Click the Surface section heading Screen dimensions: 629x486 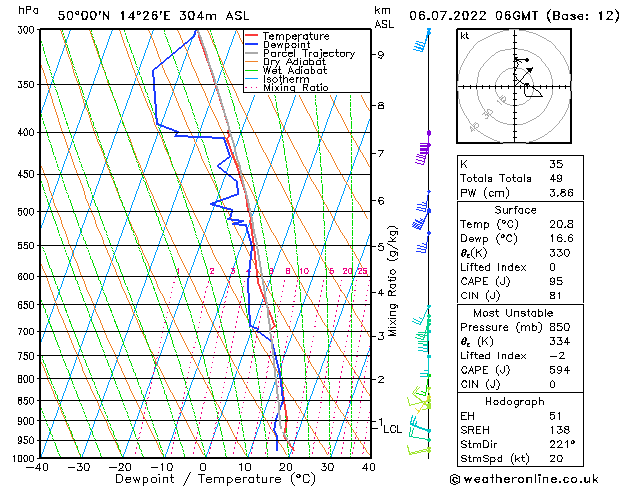(515, 210)
